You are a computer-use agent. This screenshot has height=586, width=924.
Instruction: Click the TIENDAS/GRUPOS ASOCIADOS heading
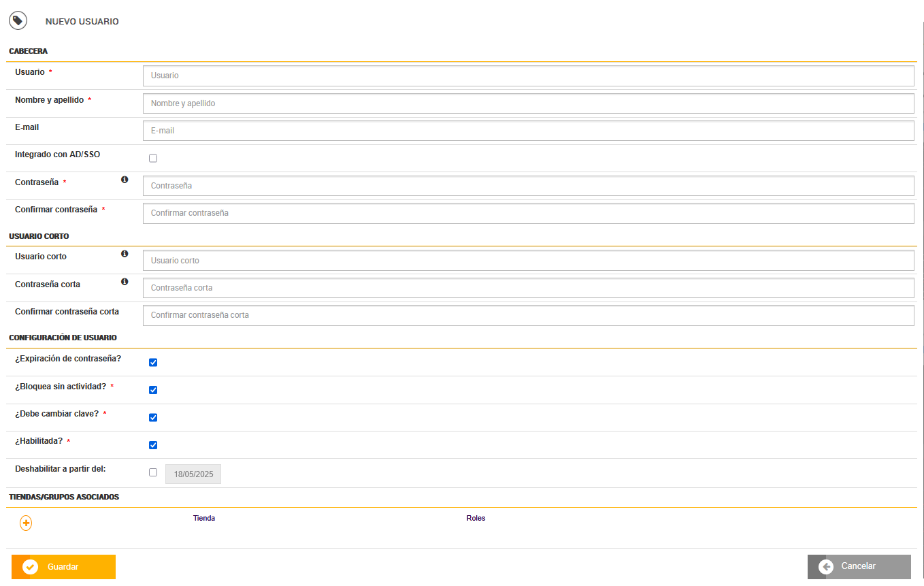point(64,497)
